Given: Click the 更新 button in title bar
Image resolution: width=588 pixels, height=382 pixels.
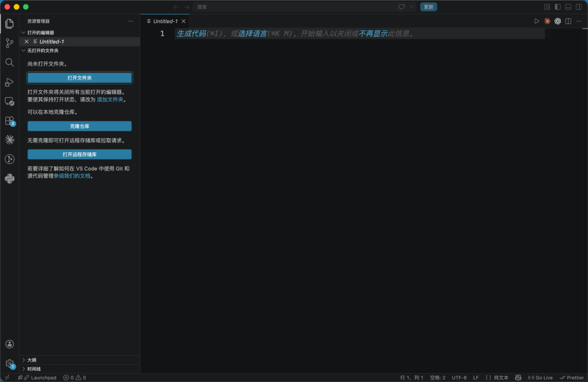Looking at the screenshot, I should [x=428, y=7].
